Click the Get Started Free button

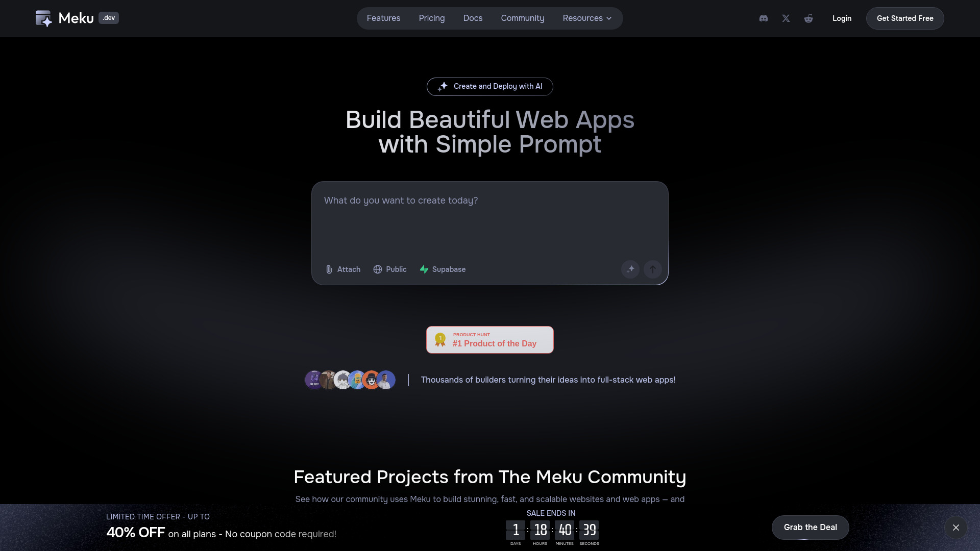[904, 18]
